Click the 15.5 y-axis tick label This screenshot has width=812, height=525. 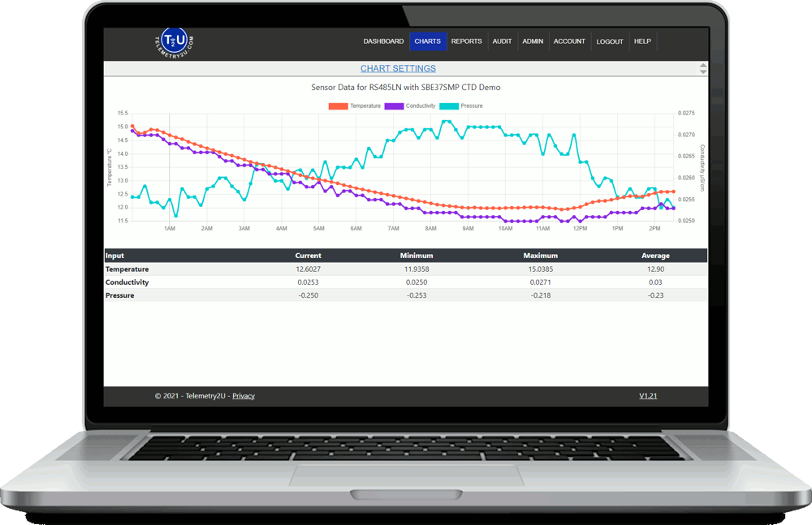pos(123,113)
